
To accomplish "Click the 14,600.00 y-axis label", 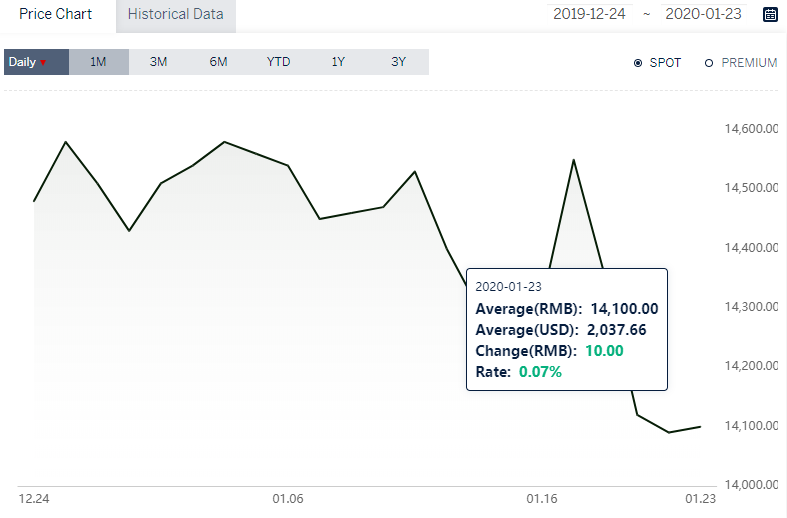I will (751, 129).
